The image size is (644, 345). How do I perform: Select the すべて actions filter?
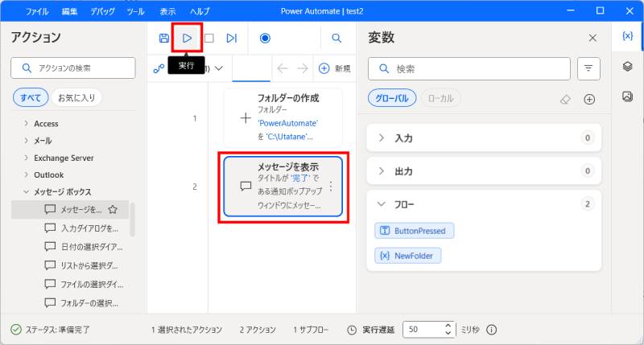(x=31, y=97)
